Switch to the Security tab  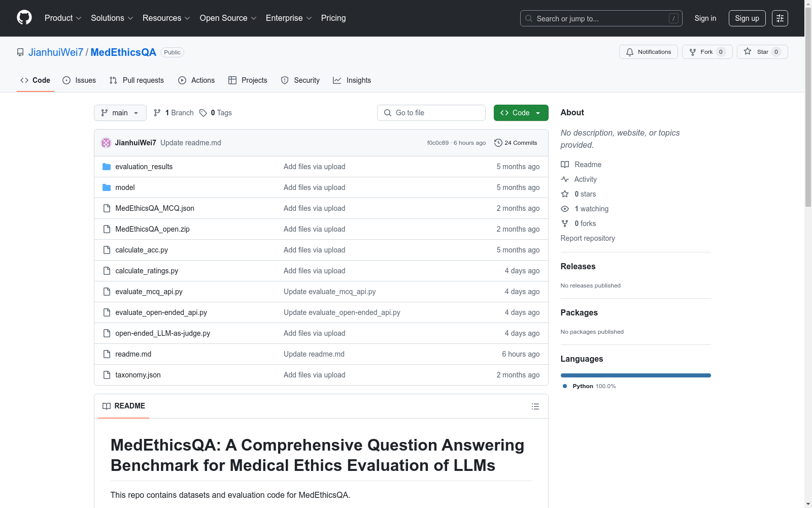coord(300,80)
